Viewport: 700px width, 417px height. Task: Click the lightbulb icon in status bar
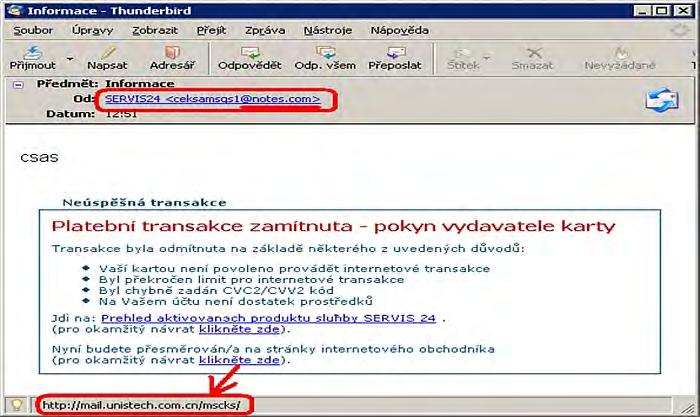tap(17, 405)
